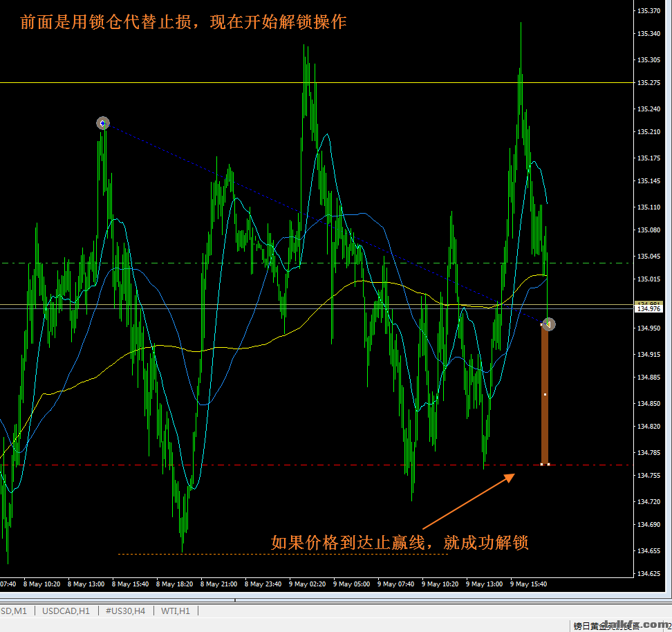
Task: Select the red dash-dot take-profit line
Action: [x=317, y=465]
